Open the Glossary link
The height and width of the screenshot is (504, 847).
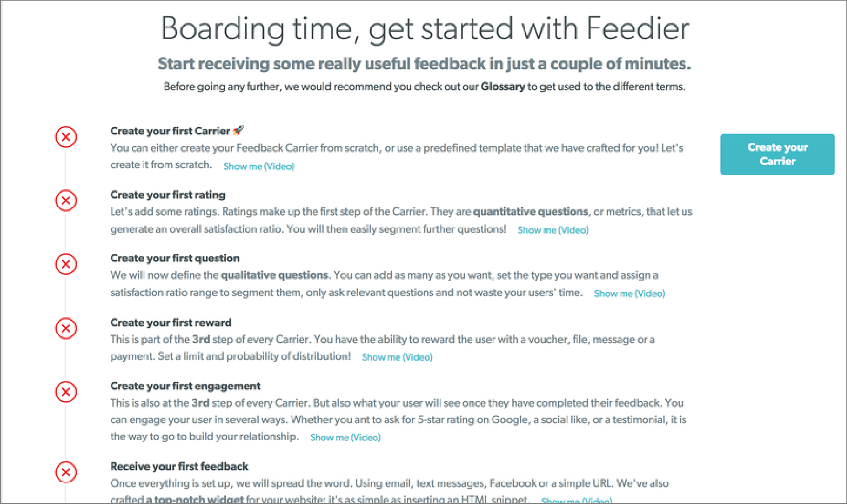[503, 86]
